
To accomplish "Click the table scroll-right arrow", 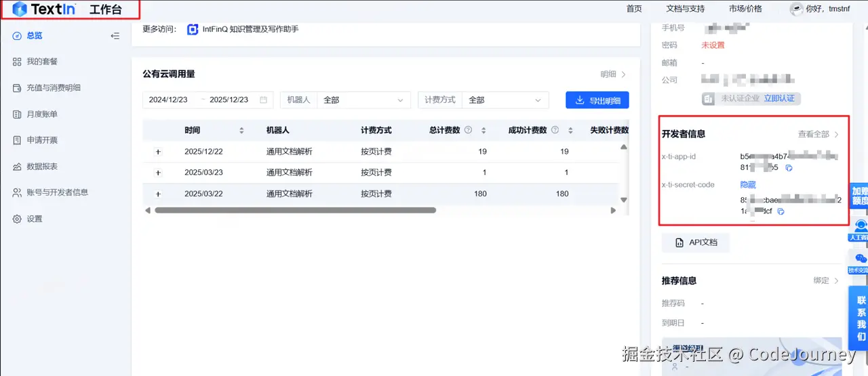I will tap(613, 211).
